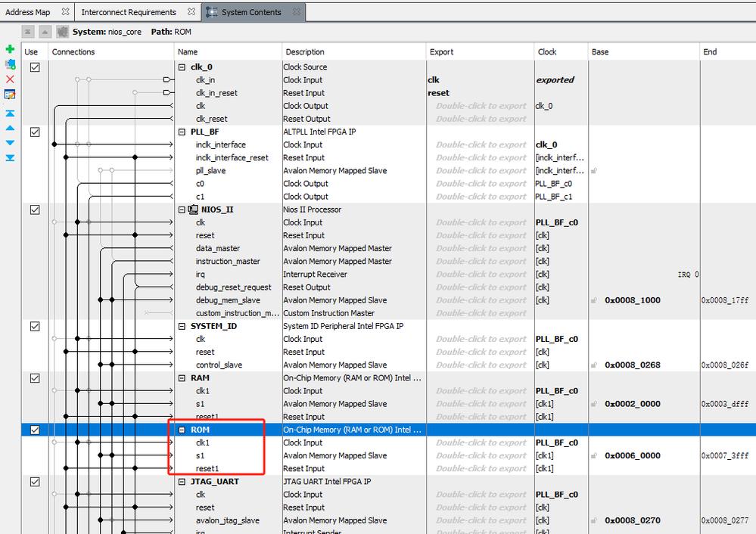Collapse the JTAG_UART component tree
Viewport: 756px width, 534px height.
click(182, 482)
